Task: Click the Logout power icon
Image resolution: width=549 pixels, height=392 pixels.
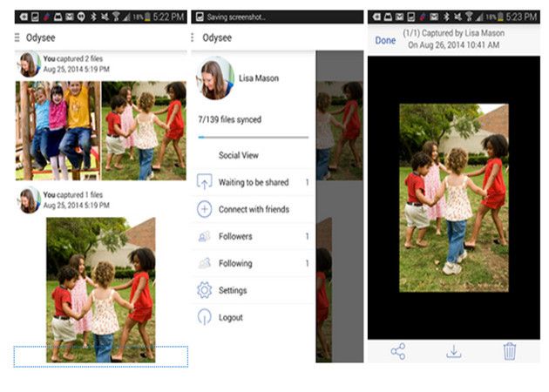Action: (205, 317)
